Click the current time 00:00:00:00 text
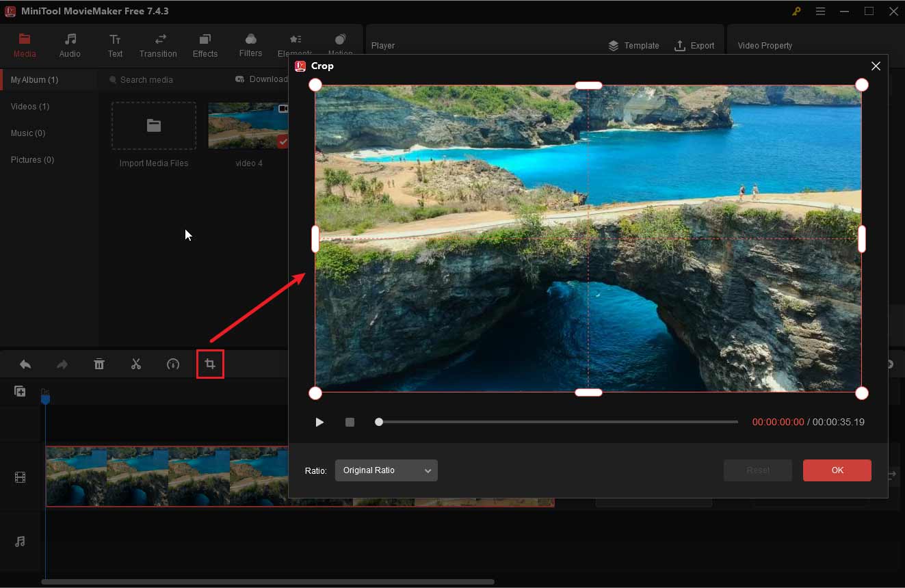The image size is (905, 588). pyautogui.click(x=778, y=423)
